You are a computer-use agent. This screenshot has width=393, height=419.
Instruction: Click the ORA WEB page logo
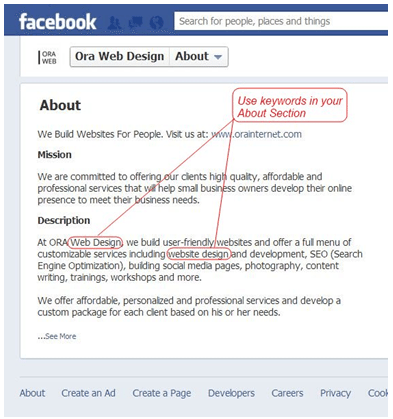click(47, 57)
